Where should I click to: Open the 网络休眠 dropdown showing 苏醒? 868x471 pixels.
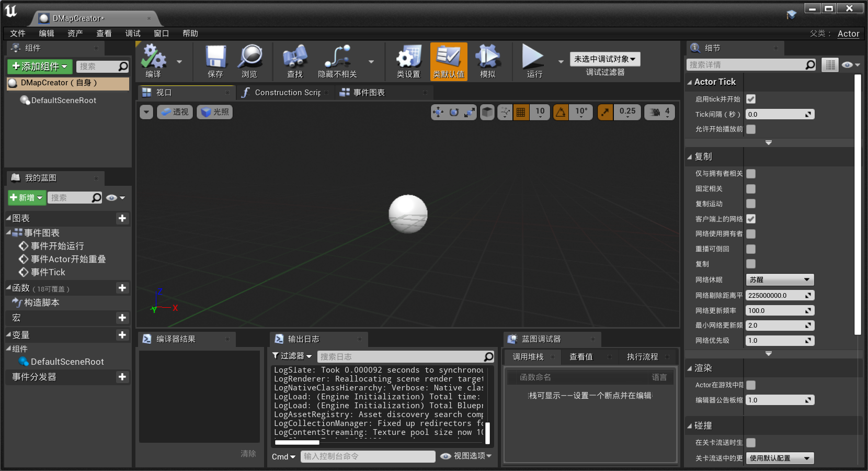pyautogui.click(x=779, y=279)
